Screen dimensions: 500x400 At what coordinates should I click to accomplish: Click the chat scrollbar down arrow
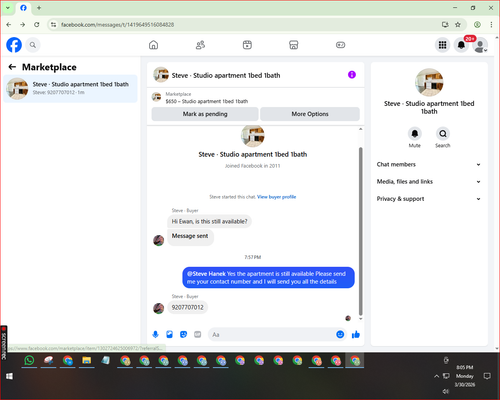click(360, 319)
